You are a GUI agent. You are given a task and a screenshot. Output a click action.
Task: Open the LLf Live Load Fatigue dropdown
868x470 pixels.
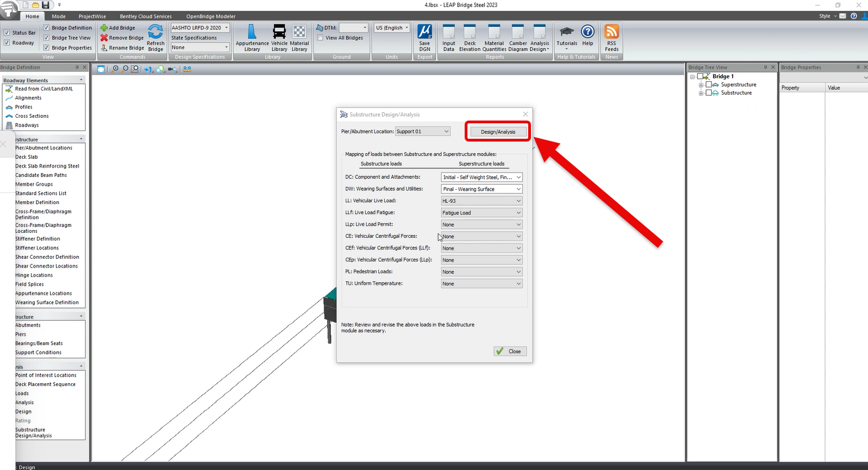tap(482, 213)
